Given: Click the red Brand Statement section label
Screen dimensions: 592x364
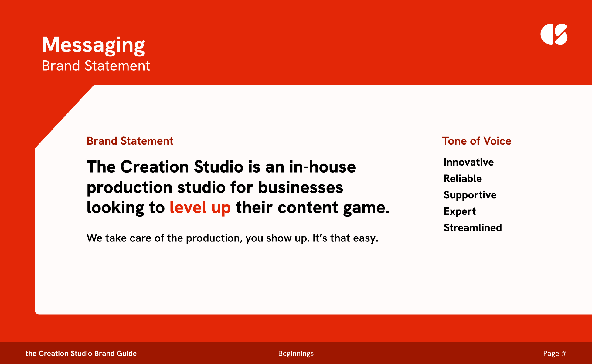Looking at the screenshot, I should click(x=130, y=141).
